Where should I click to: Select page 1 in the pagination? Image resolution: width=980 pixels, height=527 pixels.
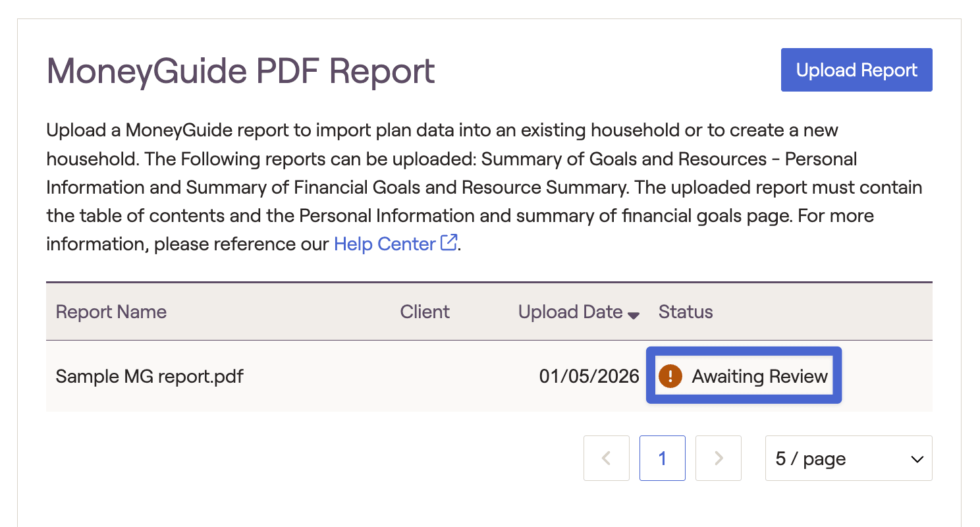(663, 458)
